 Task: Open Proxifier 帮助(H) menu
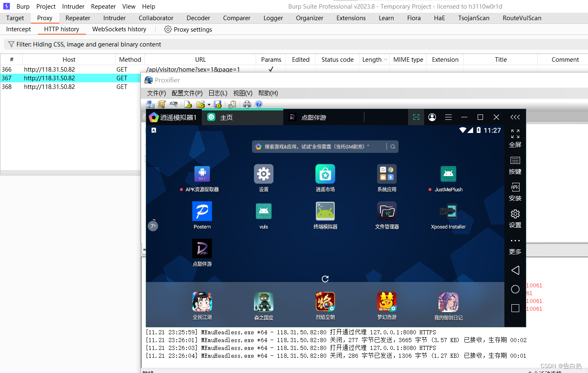268,93
